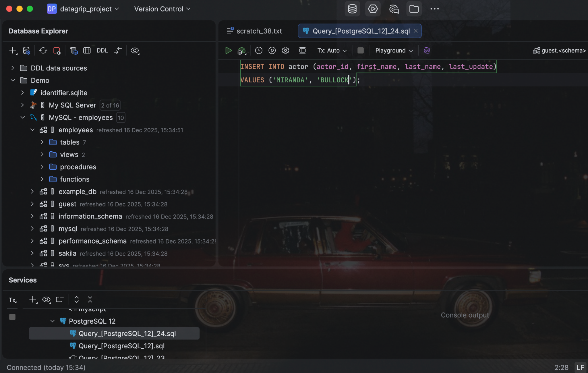This screenshot has height=373, width=588.
Task: Select Query_[PostgreSQL_12].sql in Services
Action: click(x=121, y=346)
